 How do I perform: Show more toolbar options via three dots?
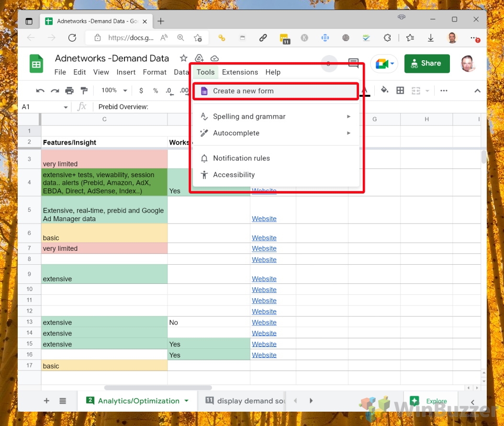point(444,90)
